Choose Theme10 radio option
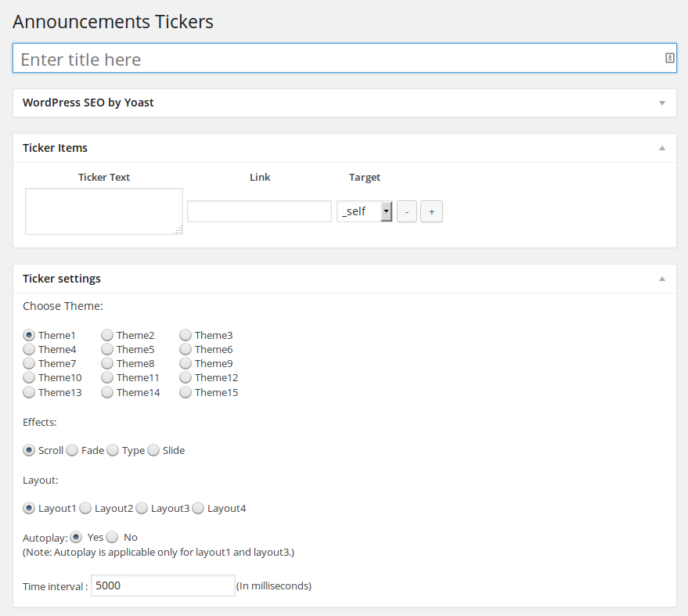The height and width of the screenshot is (616, 688). click(x=29, y=377)
